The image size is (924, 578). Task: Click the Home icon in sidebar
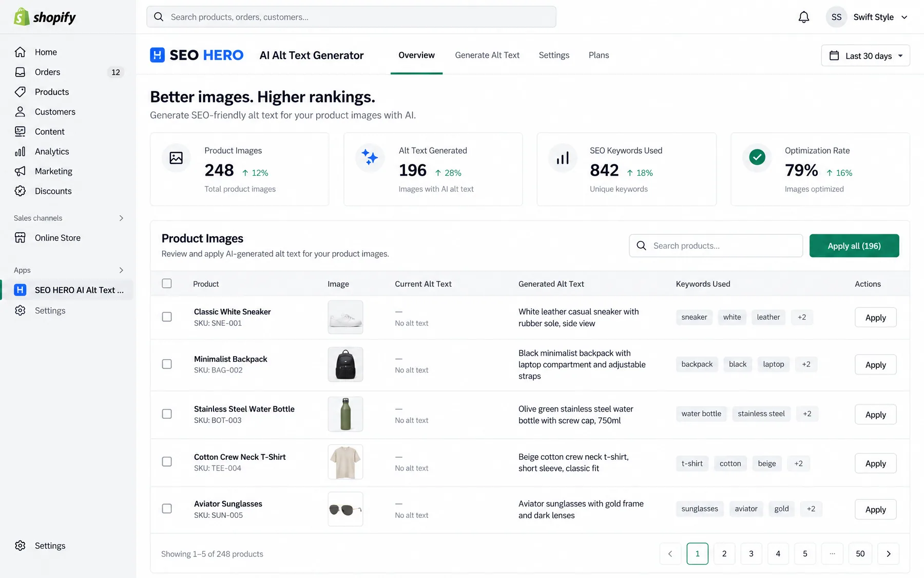tap(20, 52)
